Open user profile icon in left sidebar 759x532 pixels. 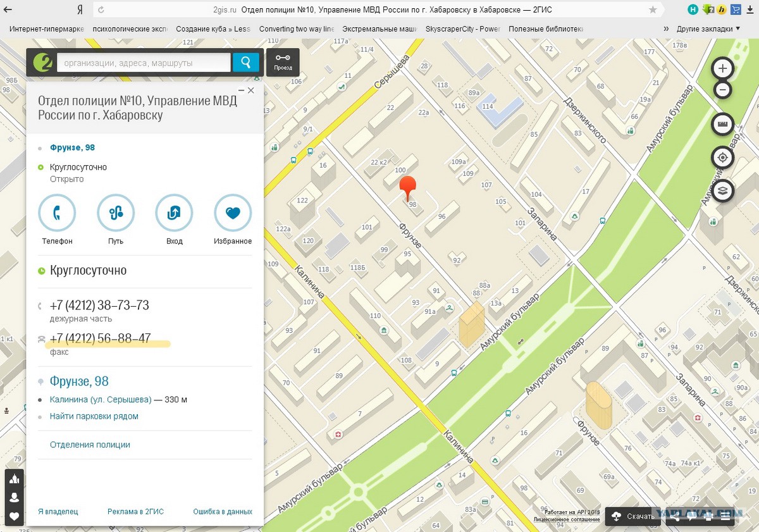14,498
